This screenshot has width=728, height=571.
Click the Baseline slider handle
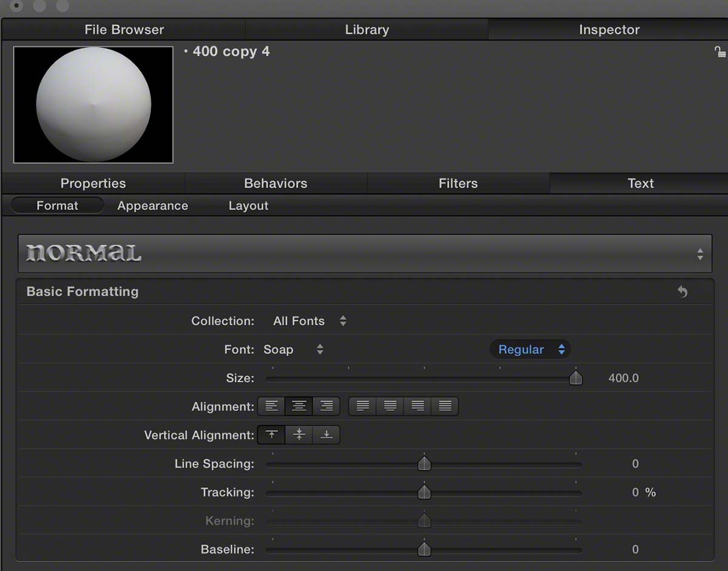click(424, 549)
